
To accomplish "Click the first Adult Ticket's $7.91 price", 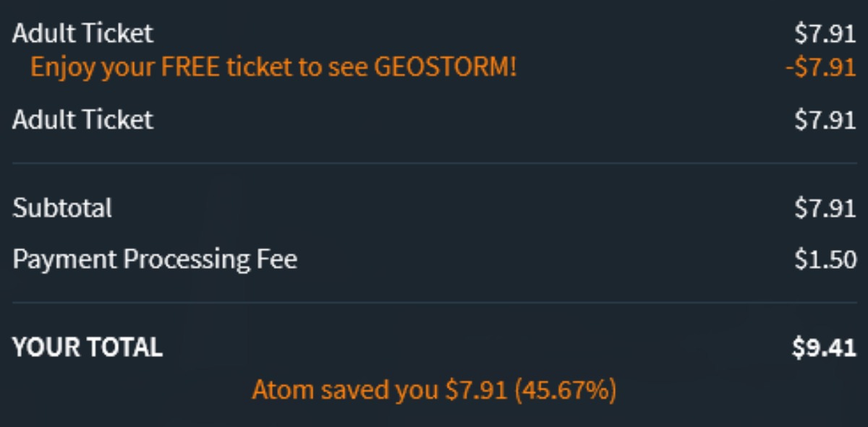I will [x=825, y=34].
